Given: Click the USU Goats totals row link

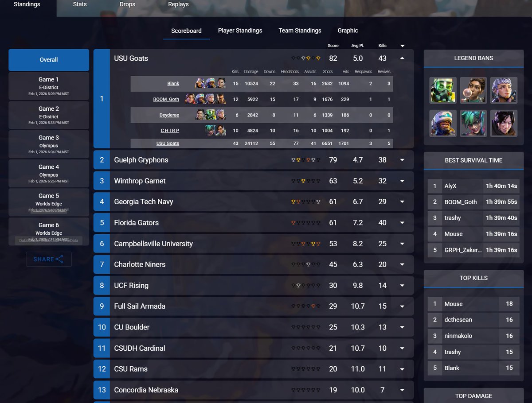Looking at the screenshot, I should coord(168,143).
